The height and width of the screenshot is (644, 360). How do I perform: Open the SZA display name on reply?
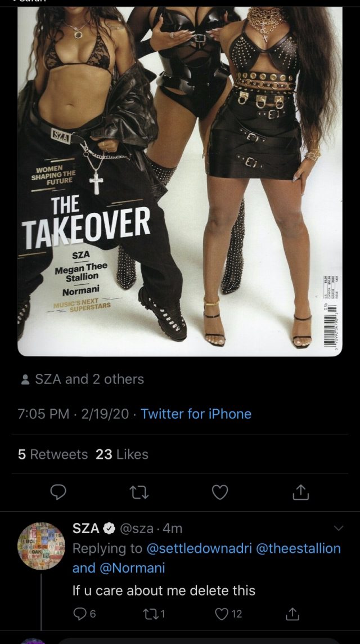pos(86,529)
